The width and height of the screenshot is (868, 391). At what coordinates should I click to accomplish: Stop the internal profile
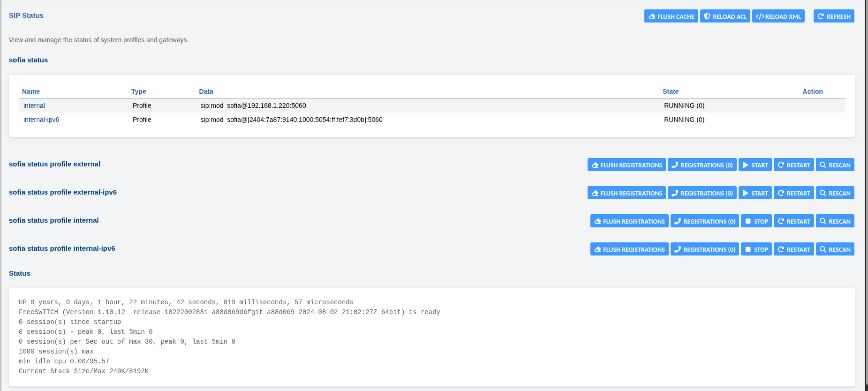(x=756, y=221)
